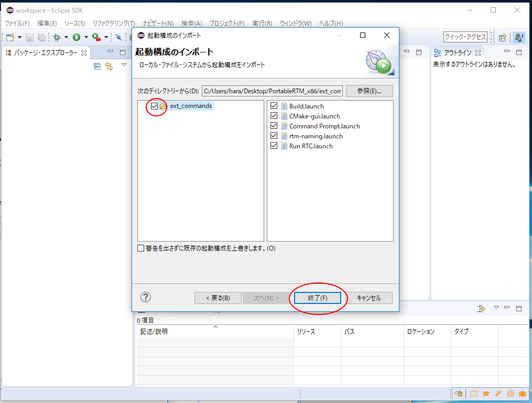
Task: Open the リファクタリング(T) menu
Action: (114, 24)
